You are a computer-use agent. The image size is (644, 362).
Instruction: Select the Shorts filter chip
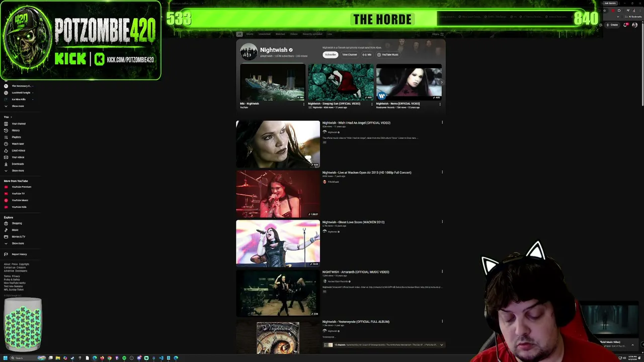pos(250,34)
